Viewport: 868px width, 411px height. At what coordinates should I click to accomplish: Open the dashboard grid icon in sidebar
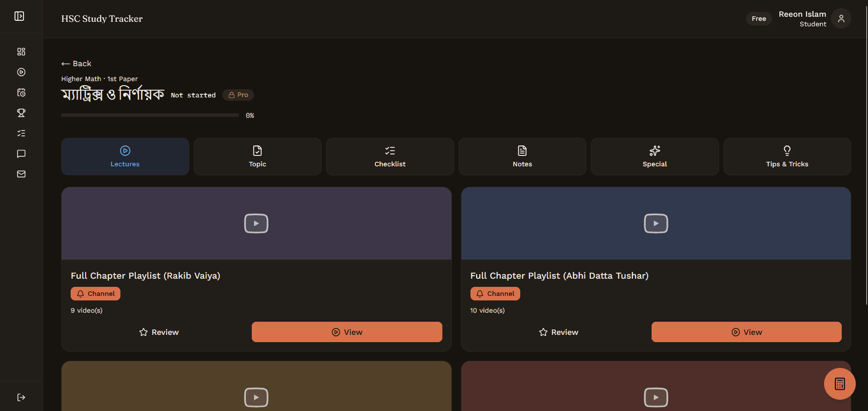tap(21, 52)
